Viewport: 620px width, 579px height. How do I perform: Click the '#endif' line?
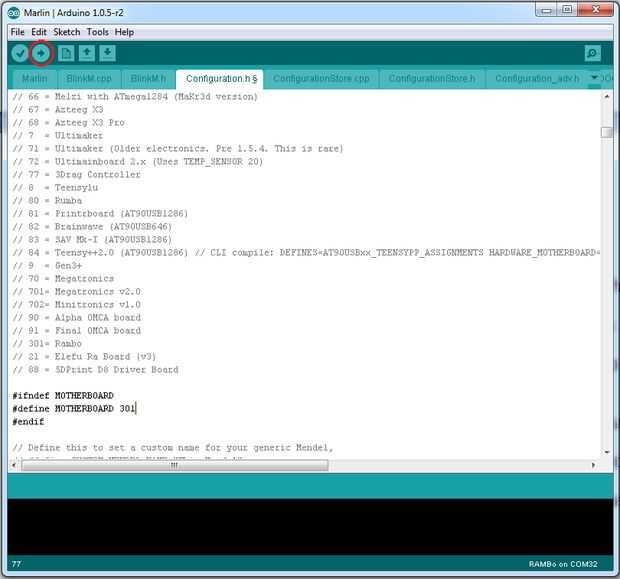coord(28,422)
